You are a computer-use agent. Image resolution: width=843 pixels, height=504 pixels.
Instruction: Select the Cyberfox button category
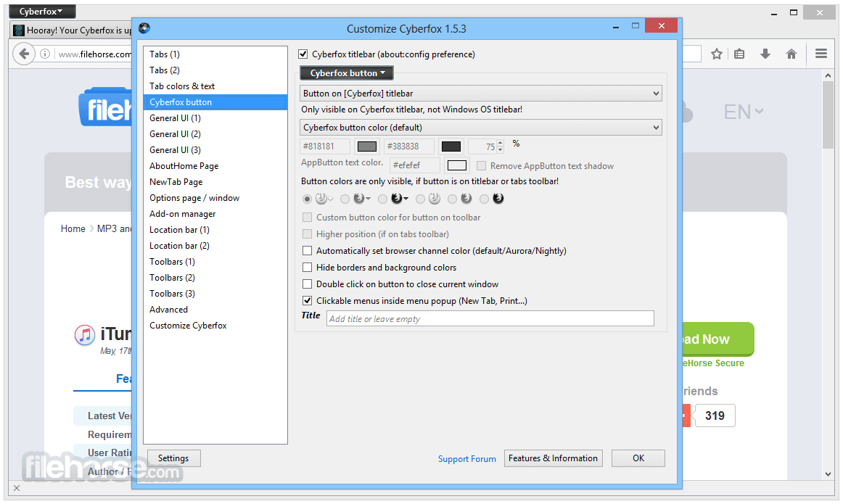215,102
